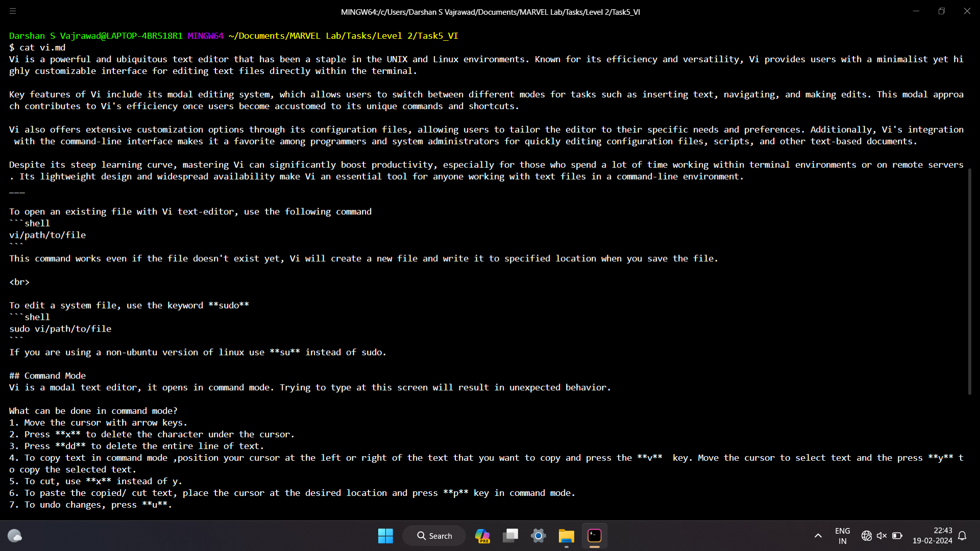Open the Settings gear app

pos(538,536)
